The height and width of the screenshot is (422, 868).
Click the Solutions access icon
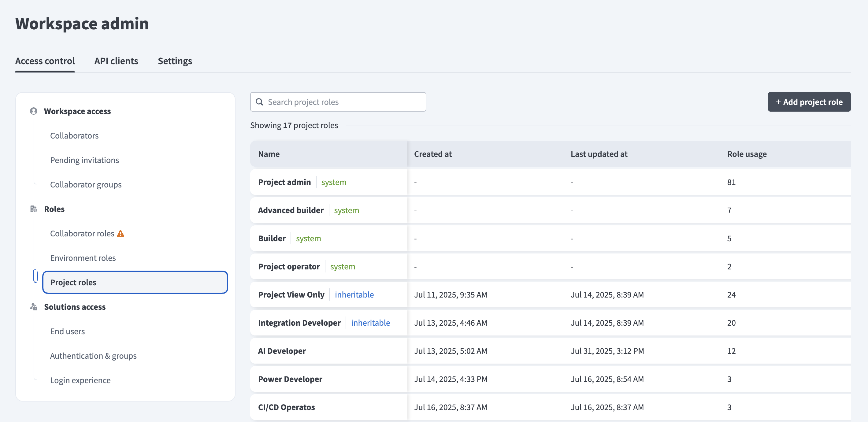[34, 307]
